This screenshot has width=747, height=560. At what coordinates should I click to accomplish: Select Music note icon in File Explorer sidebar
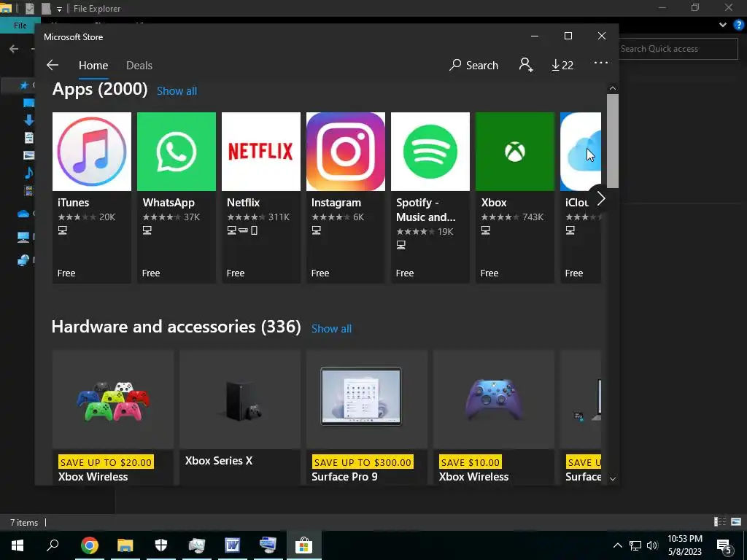pyautogui.click(x=28, y=172)
